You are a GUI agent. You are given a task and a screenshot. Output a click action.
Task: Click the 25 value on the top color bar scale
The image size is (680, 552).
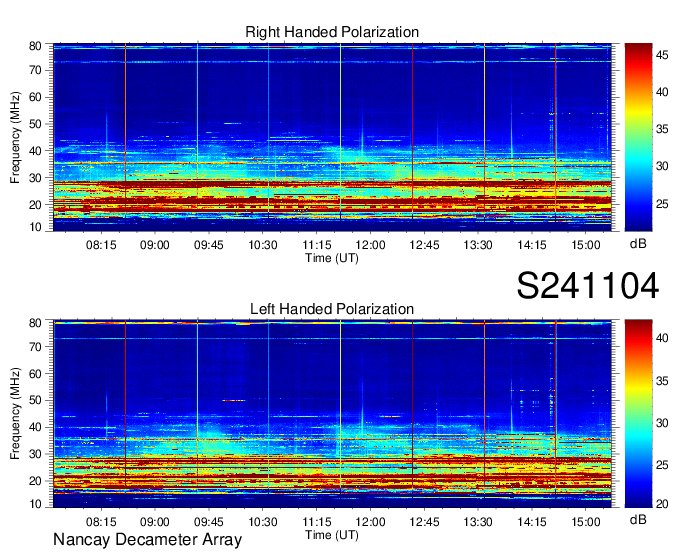662,204
